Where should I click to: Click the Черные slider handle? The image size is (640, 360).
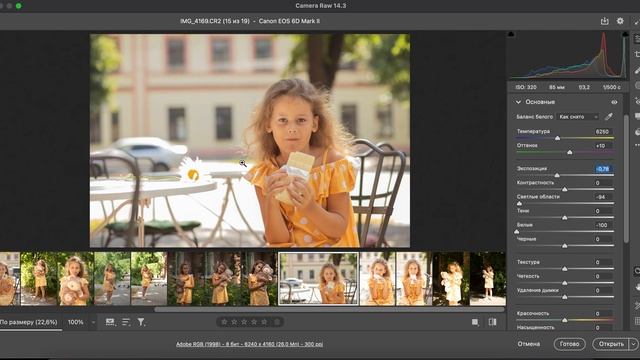[x=565, y=246]
